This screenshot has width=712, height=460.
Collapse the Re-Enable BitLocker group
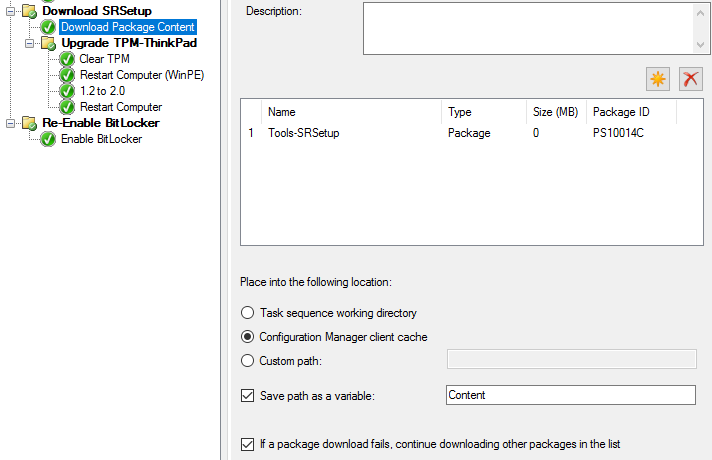(x=11, y=123)
